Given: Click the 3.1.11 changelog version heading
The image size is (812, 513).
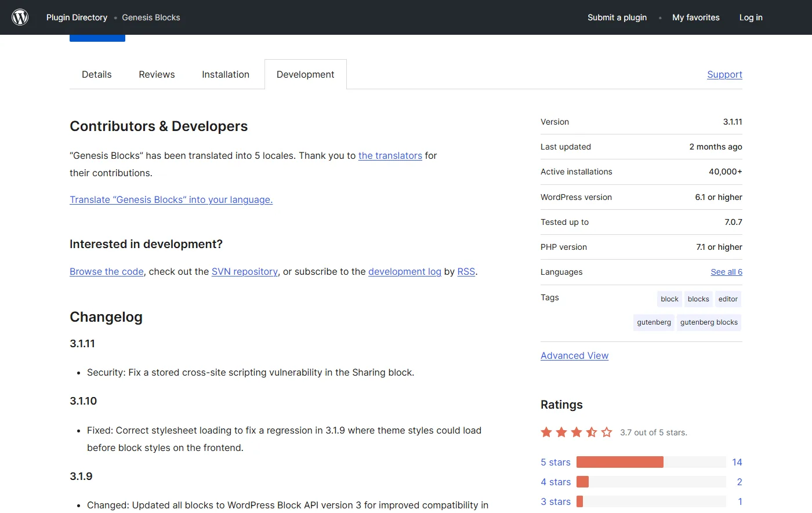Looking at the screenshot, I should point(82,343).
